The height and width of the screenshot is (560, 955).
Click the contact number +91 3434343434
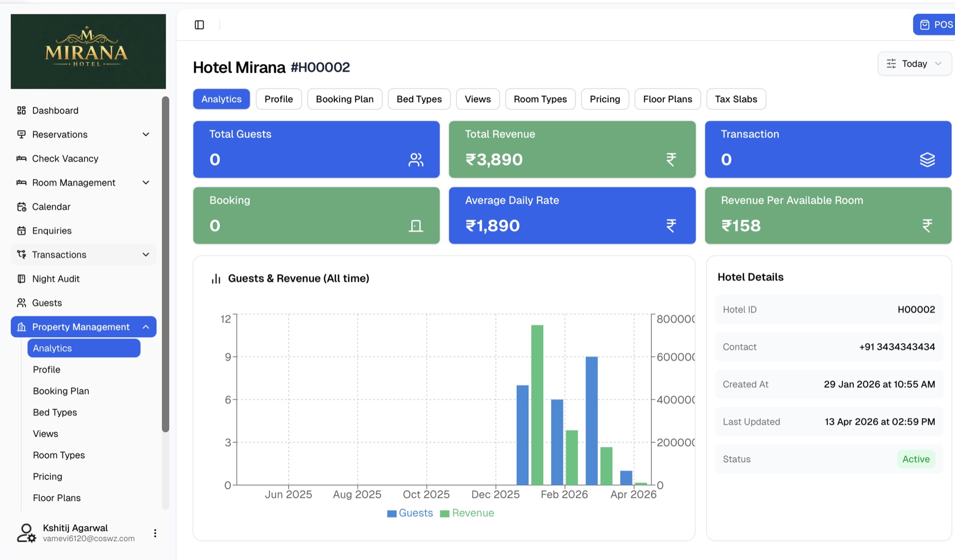click(897, 347)
